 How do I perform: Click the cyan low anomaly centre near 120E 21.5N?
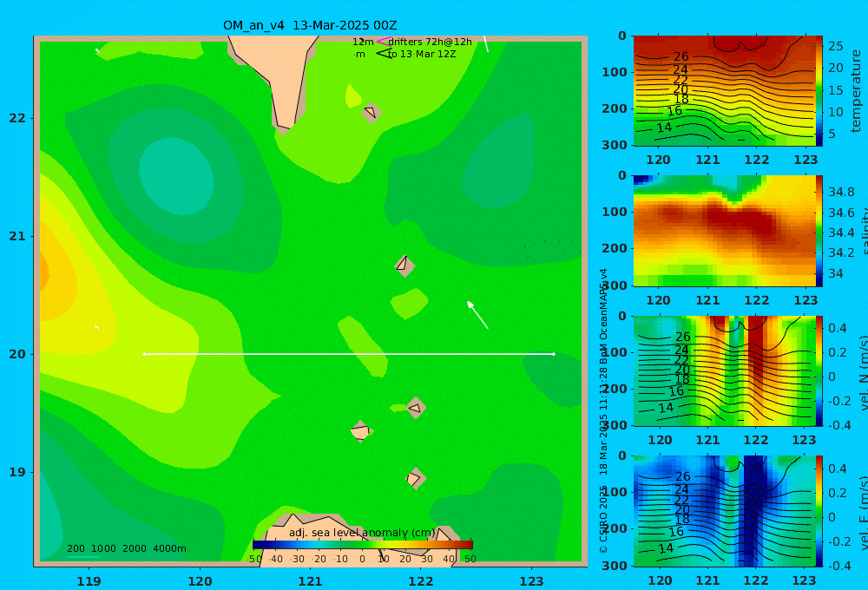176,176
